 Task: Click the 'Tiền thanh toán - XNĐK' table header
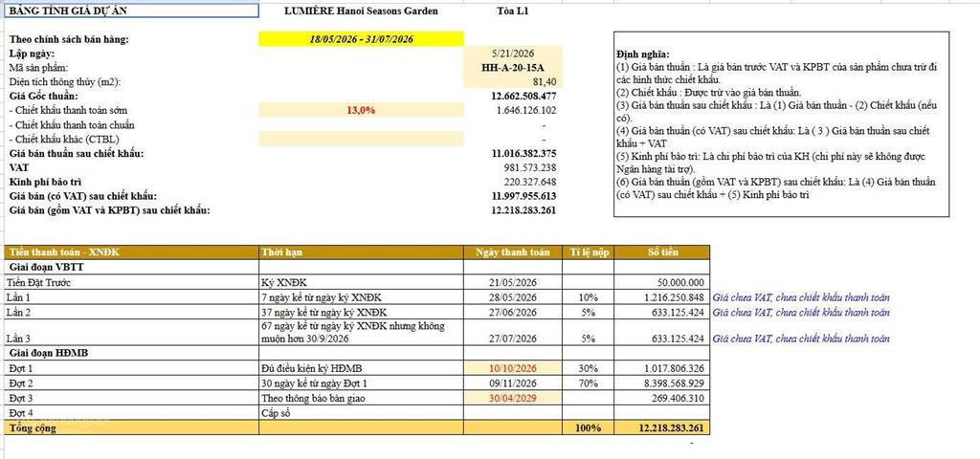pos(130,252)
